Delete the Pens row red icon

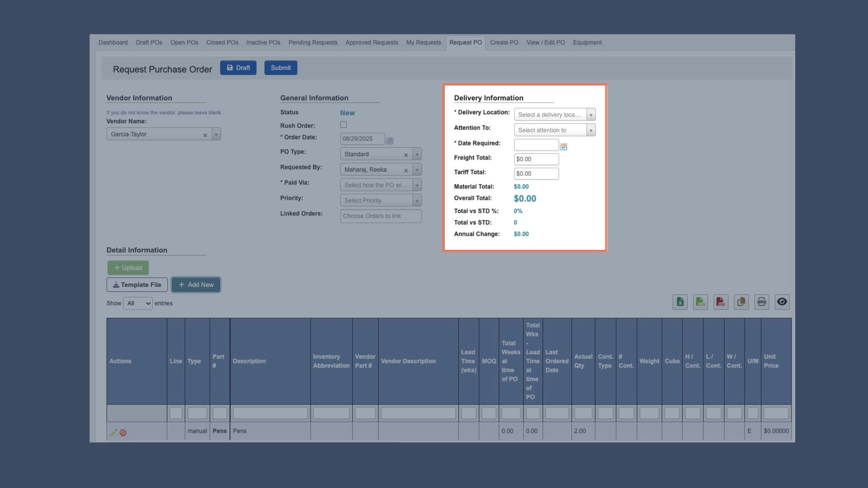[123, 432]
